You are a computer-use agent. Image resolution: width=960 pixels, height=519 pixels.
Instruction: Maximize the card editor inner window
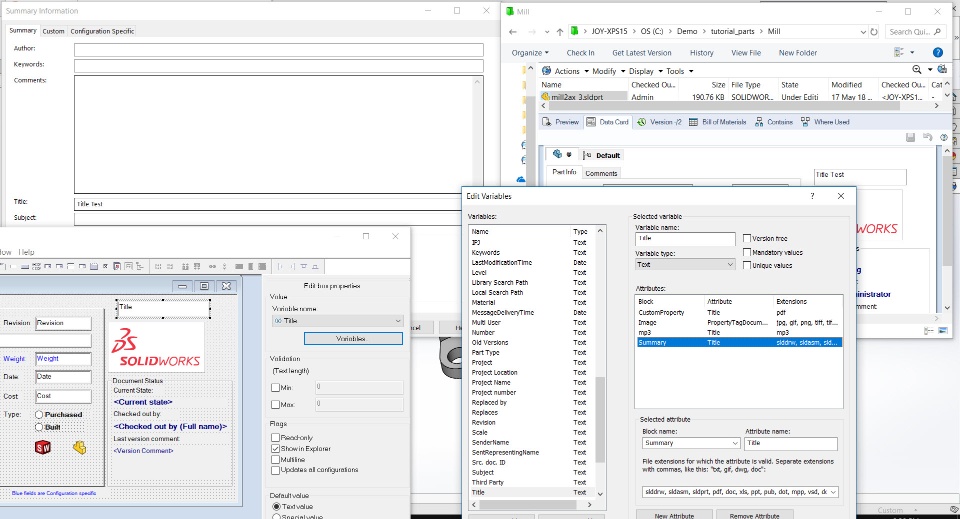[204, 286]
